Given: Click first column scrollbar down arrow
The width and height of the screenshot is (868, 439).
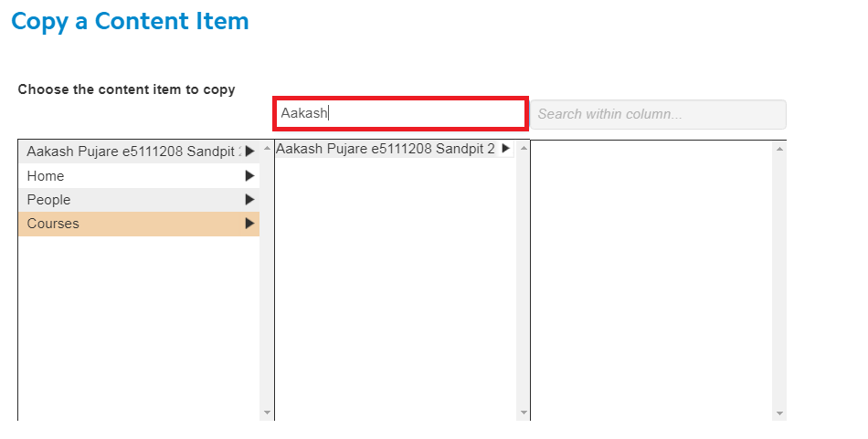Looking at the screenshot, I should pyautogui.click(x=268, y=413).
